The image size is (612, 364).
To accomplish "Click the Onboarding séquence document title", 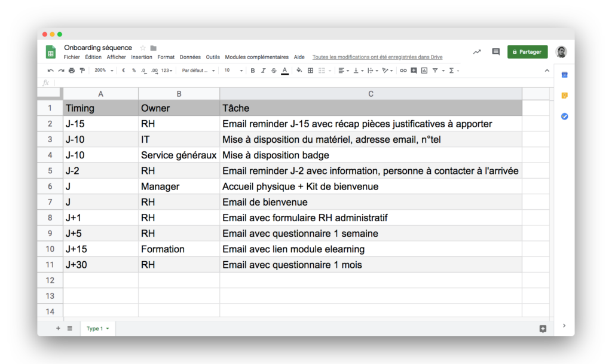I will tap(98, 48).
